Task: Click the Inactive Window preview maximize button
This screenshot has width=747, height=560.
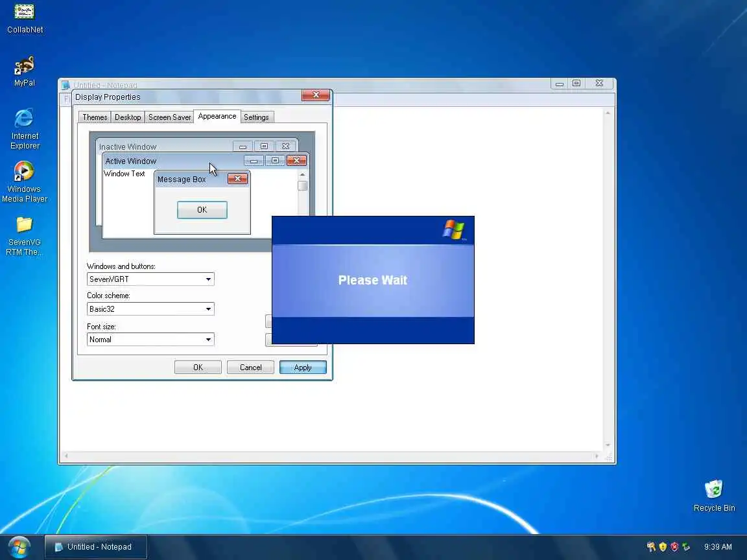Action: (264, 146)
